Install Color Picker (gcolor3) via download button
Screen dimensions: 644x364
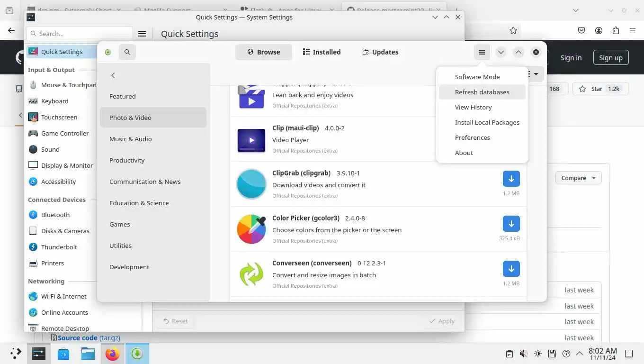511,224
